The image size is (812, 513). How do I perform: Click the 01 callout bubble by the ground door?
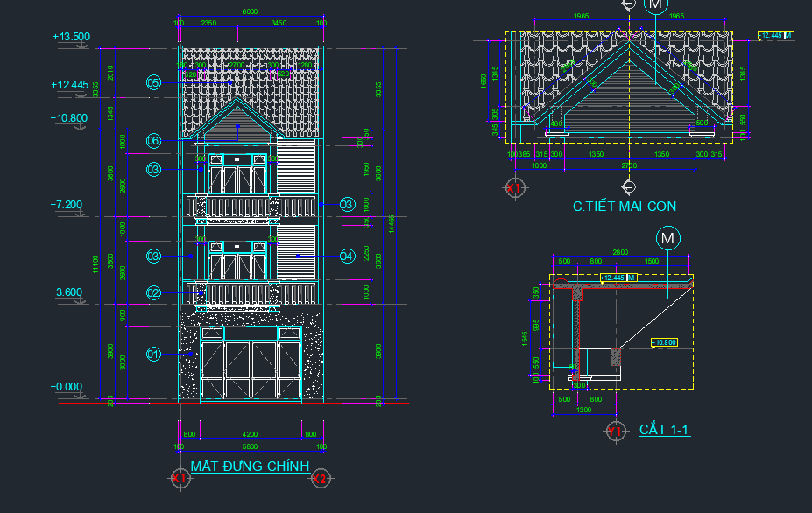coord(153,354)
